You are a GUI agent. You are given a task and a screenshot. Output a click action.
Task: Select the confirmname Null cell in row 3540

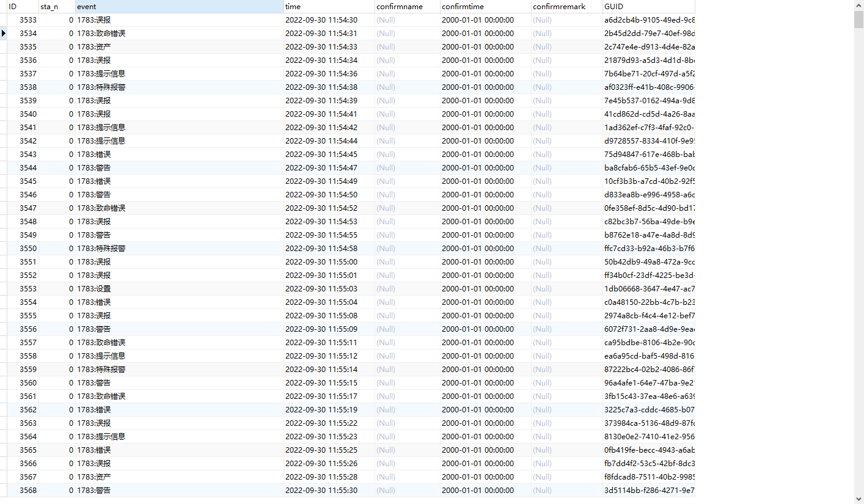407,114
